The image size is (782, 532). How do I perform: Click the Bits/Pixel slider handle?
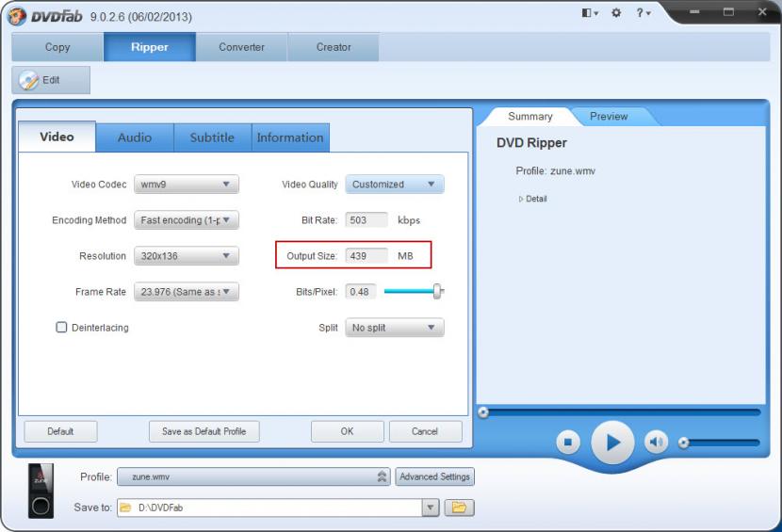coord(437,292)
